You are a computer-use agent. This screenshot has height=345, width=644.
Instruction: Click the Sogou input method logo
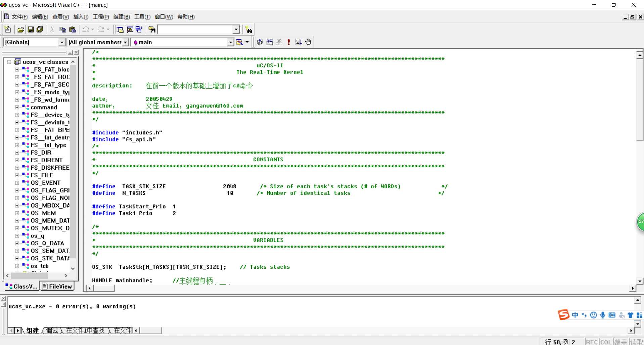click(x=564, y=315)
